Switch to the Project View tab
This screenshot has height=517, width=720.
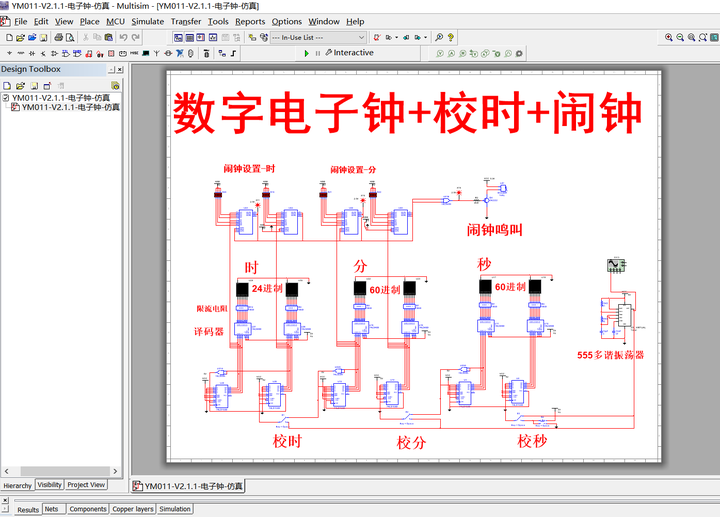[x=86, y=485]
